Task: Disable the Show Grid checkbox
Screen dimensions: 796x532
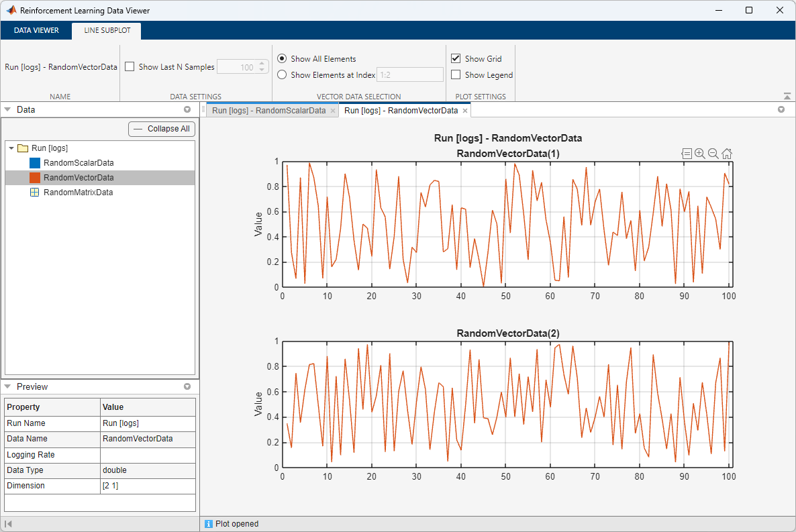Action: (456, 59)
